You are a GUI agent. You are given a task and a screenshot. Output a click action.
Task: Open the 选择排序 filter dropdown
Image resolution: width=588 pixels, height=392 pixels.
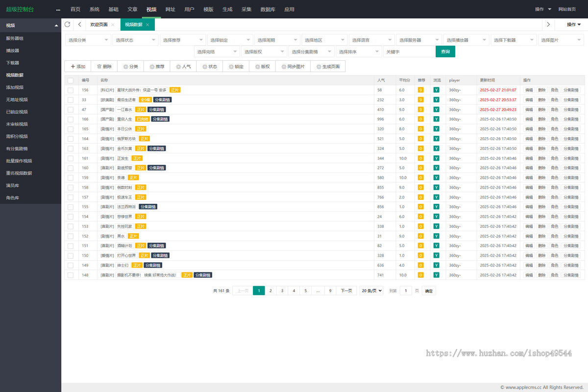pos(359,51)
